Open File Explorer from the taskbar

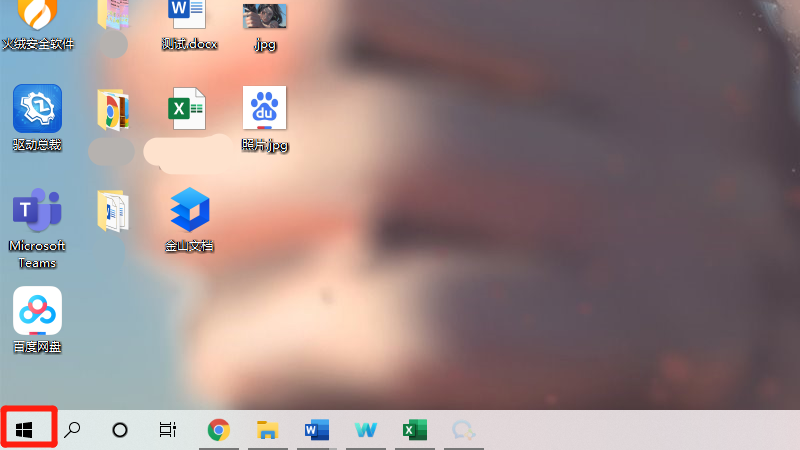267,430
